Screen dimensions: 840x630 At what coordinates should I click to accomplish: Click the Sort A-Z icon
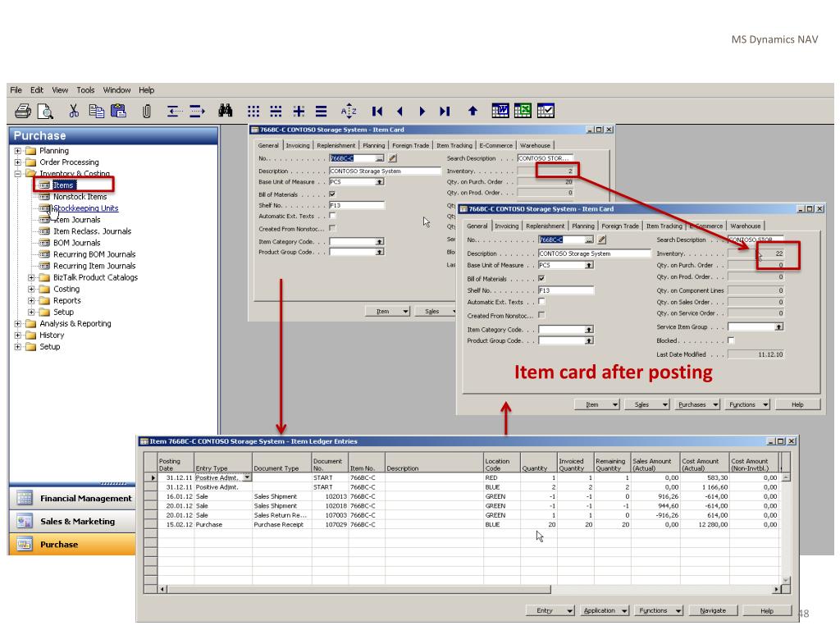pyautogui.click(x=349, y=111)
